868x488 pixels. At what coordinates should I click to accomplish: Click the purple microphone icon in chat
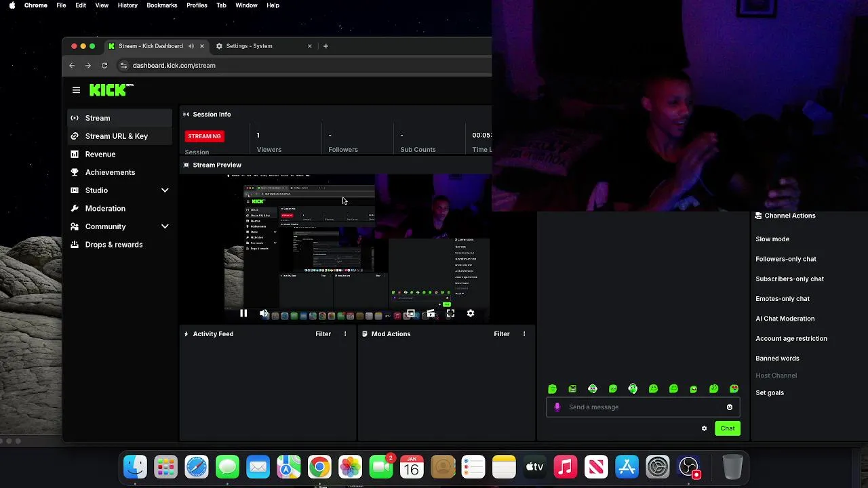tap(557, 407)
